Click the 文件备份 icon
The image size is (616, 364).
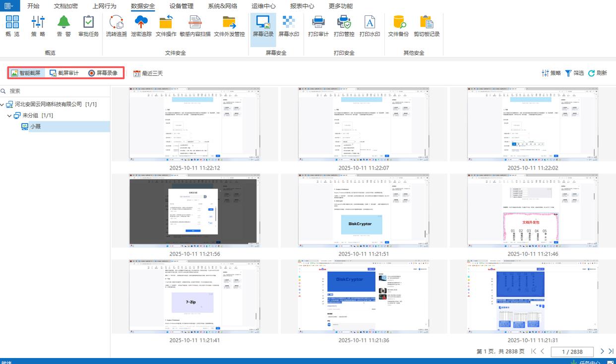pyautogui.click(x=398, y=26)
